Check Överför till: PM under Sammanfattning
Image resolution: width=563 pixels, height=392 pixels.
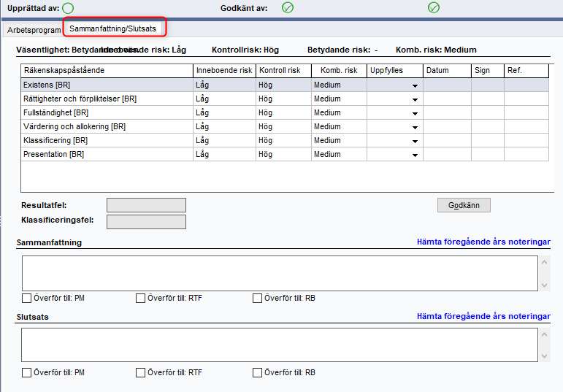click(26, 299)
